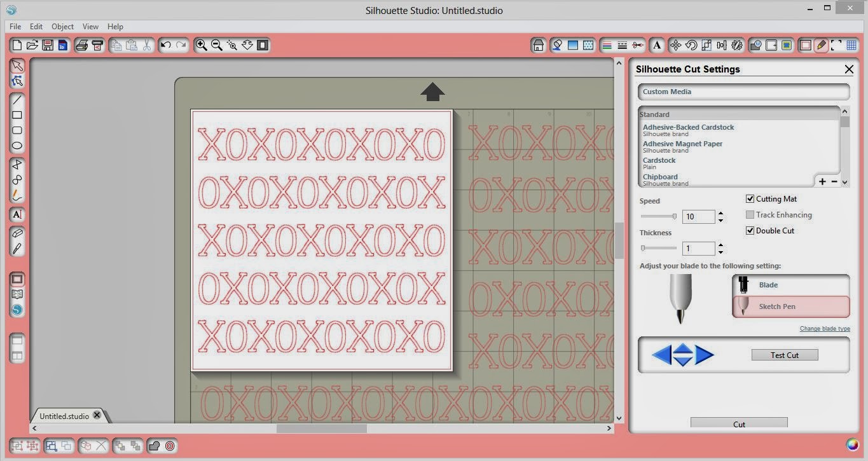Open the Rotate window icon
The image size is (868, 461).
pyautogui.click(x=691, y=45)
